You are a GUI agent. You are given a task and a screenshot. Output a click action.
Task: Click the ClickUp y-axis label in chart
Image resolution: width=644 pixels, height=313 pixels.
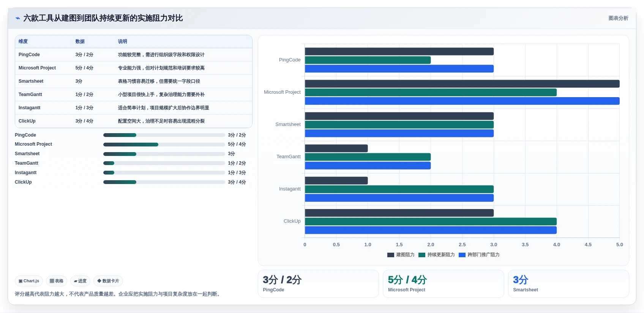click(292, 221)
